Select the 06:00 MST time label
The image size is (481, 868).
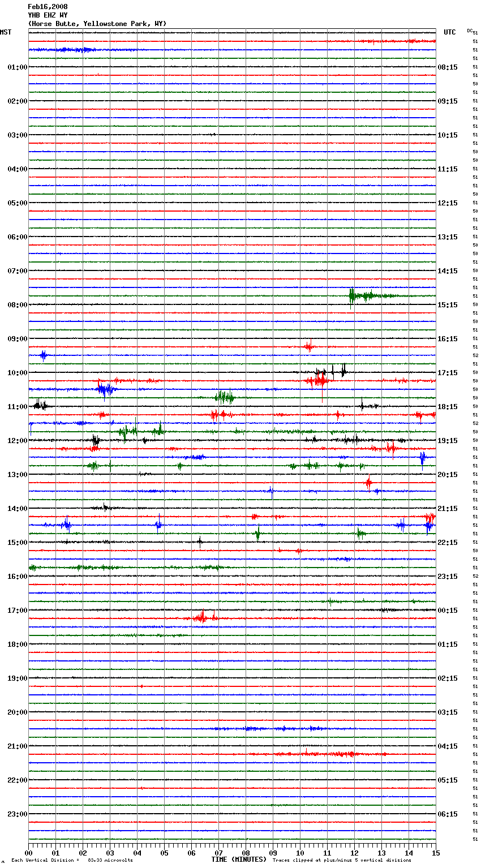17,237
